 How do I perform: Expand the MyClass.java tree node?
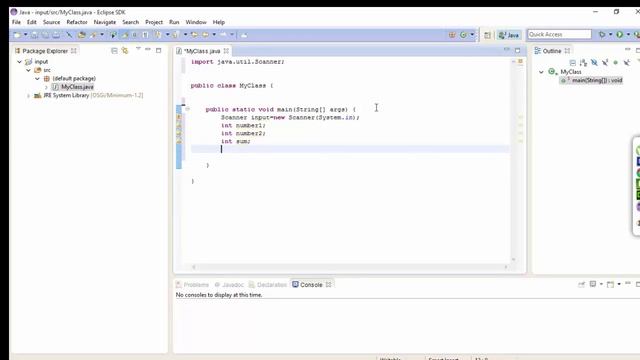[46, 87]
